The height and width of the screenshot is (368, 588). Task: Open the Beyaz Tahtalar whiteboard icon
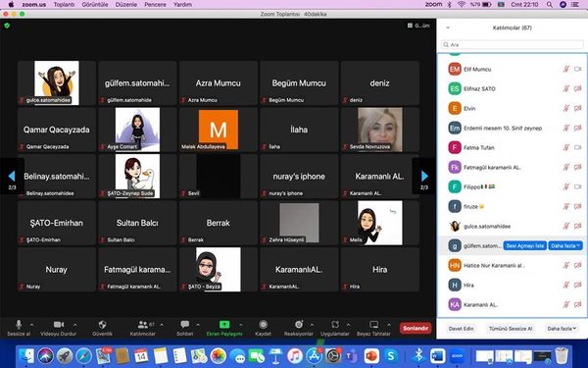click(x=373, y=325)
